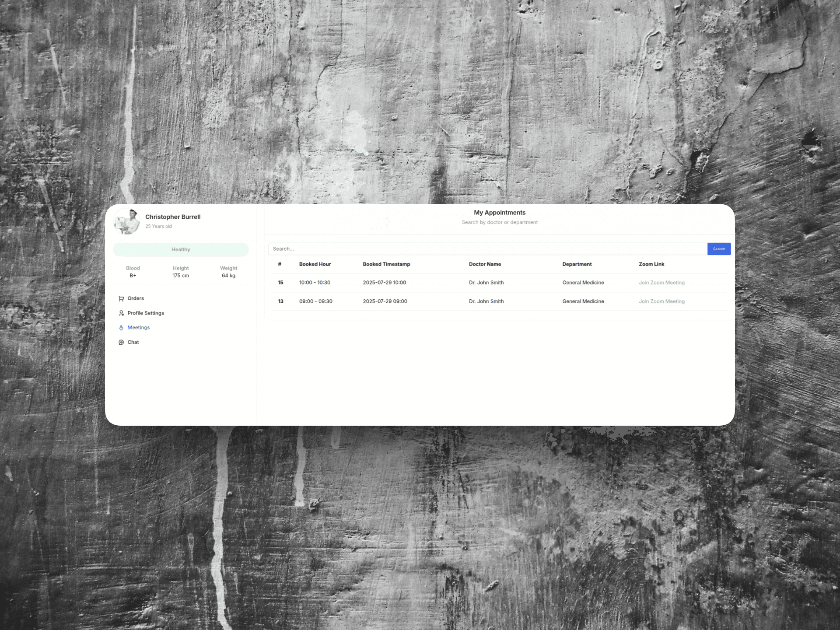This screenshot has height=630, width=840.
Task: Select the Department column header
Action: (x=577, y=264)
